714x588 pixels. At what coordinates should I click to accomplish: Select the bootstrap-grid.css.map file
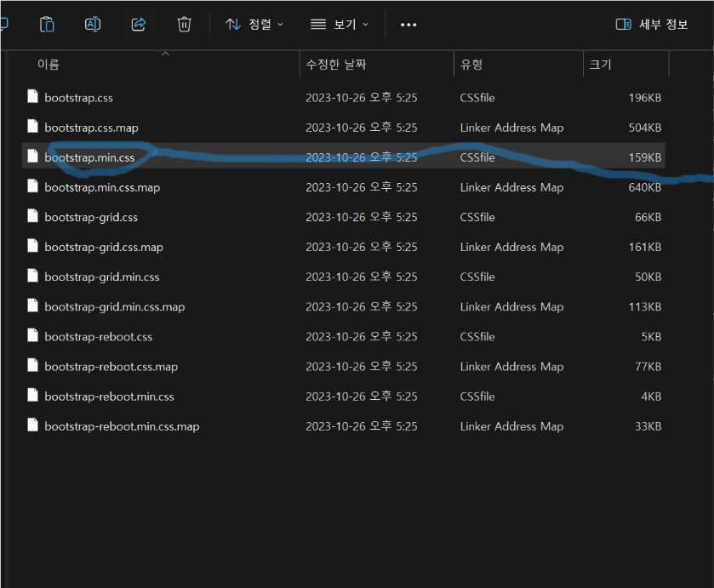343,247
